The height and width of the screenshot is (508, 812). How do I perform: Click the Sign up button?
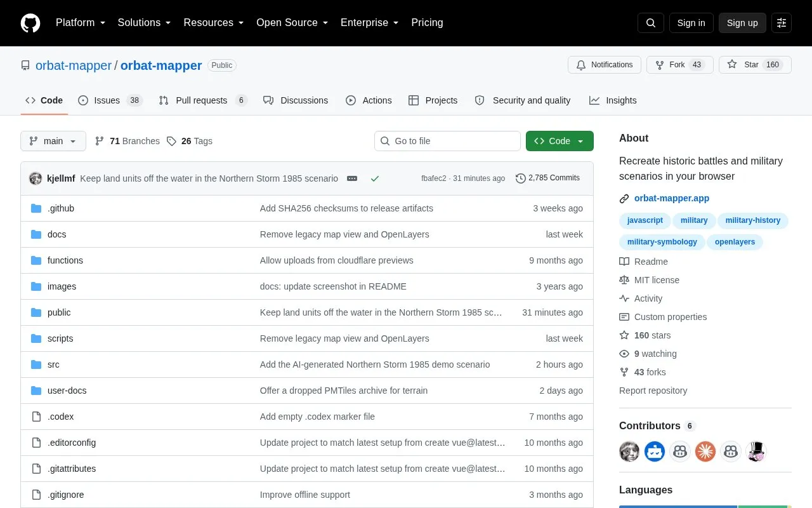point(742,23)
